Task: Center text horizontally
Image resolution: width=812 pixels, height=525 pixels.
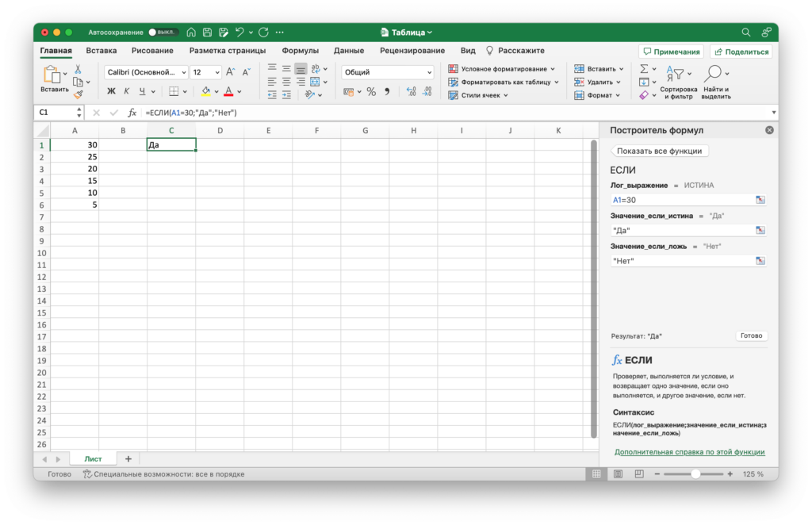Action: click(x=286, y=82)
